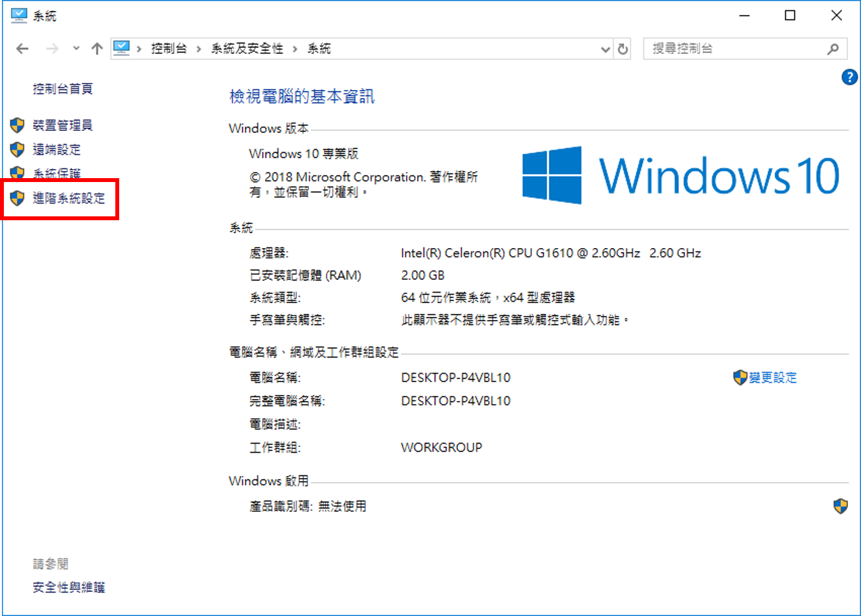
Task: Minimize the 系統 window
Action: pyautogui.click(x=744, y=16)
